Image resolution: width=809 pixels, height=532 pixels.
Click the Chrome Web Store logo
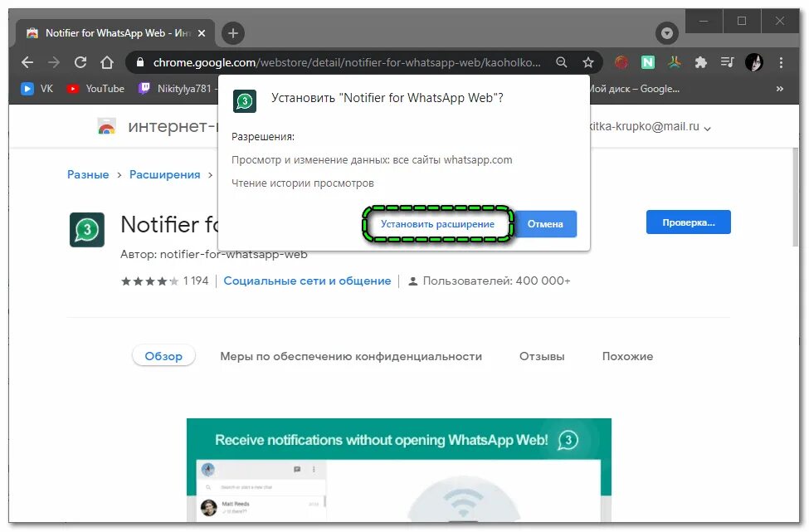[x=106, y=126]
